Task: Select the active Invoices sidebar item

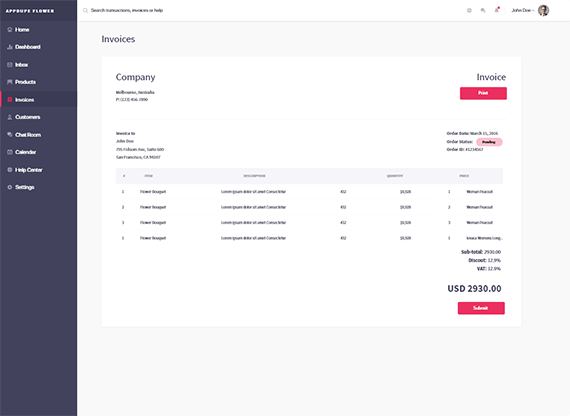Action: pyautogui.click(x=39, y=100)
